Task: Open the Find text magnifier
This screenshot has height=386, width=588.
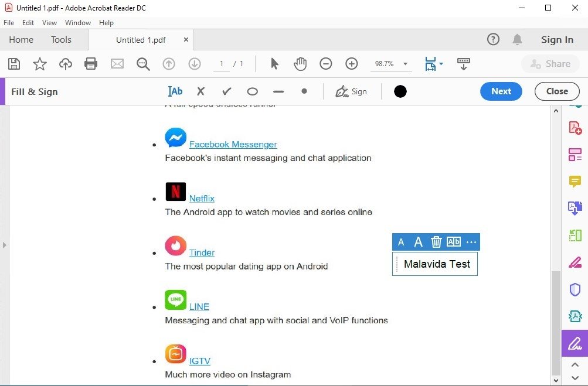Action: tap(143, 64)
